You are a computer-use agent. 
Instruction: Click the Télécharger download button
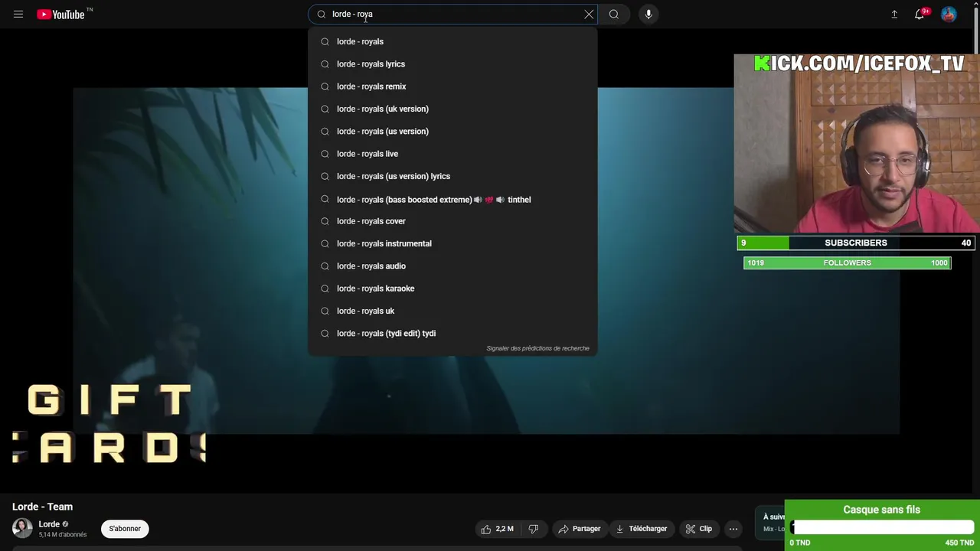(x=642, y=529)
